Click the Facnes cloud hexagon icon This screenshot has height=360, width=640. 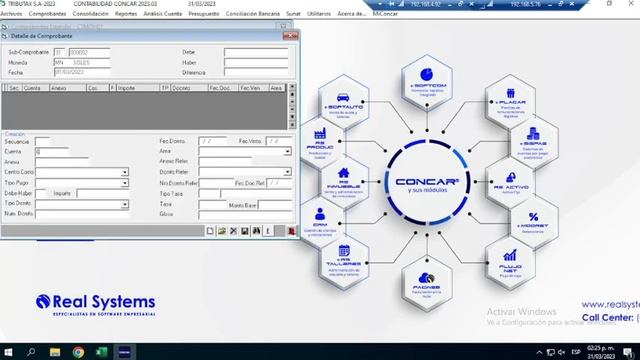pyautogui.click(x=427, y=283)
